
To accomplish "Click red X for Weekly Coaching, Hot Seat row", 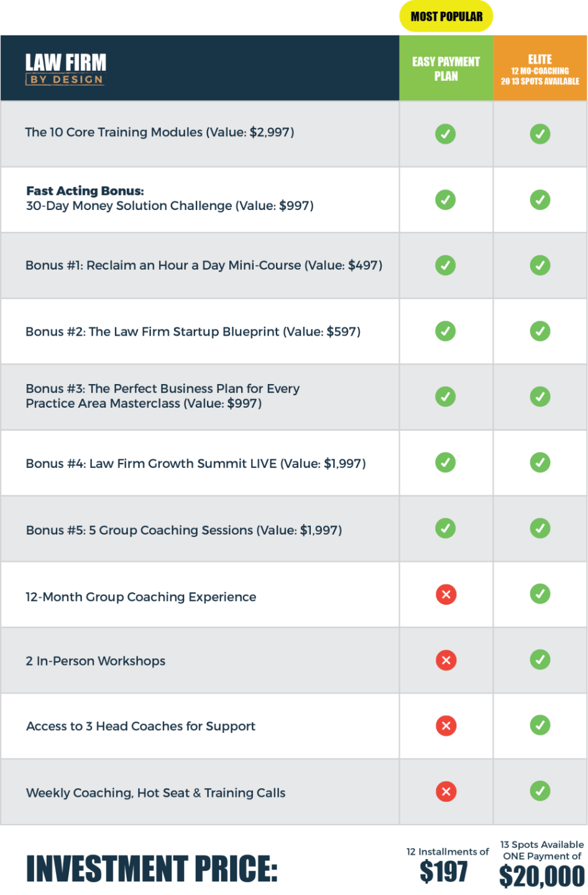I will 446,791.
